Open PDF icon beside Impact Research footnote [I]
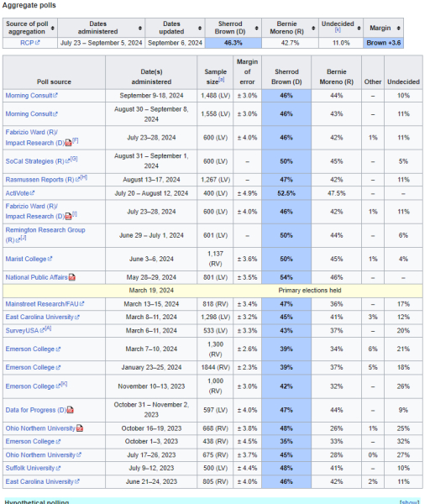The width and height of the screenshot is (430, 504). pyautogui.click(x=69, y=217)
